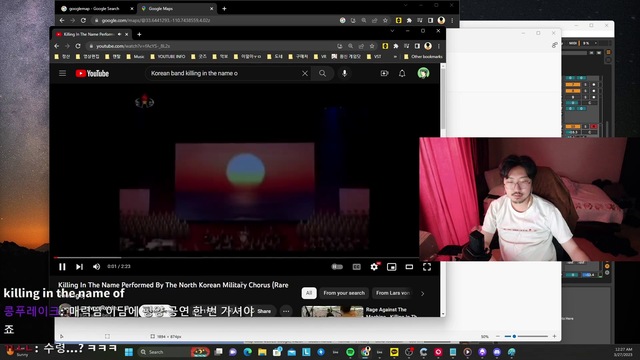Click the taskbar Search box
The image size is (640, 360).
pos(173,352)
